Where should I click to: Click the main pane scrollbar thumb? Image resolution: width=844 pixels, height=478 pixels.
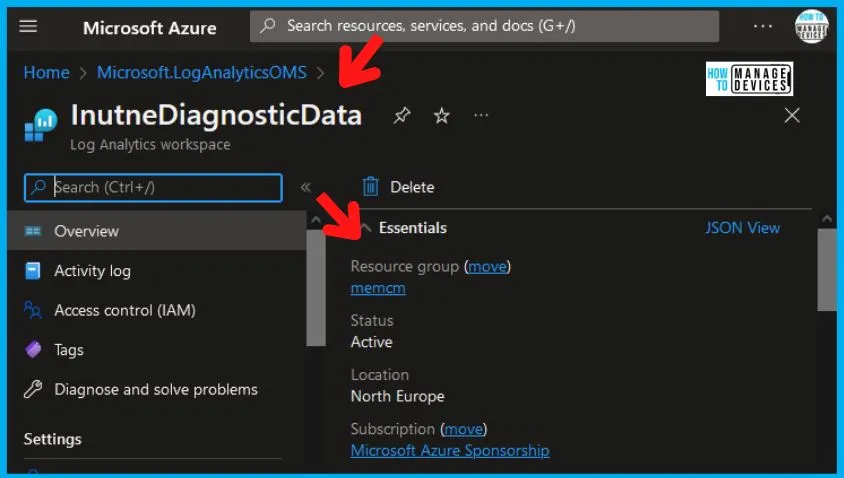coord(826,270)
